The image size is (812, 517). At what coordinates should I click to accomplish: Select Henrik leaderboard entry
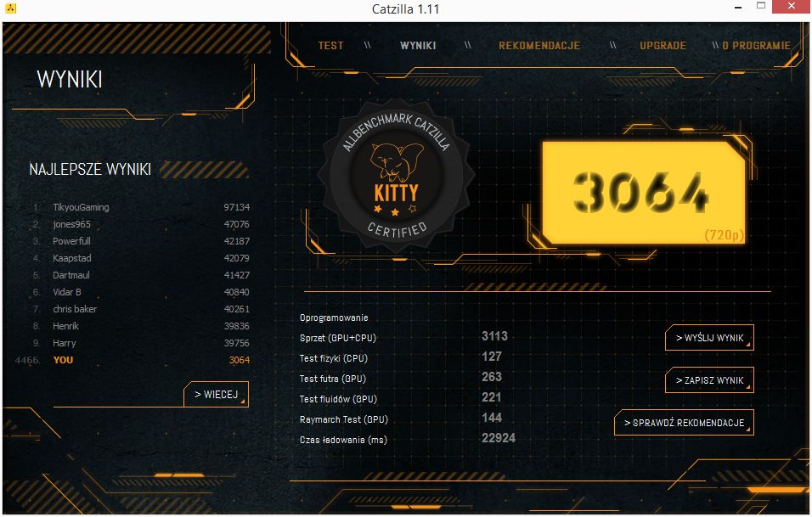coord(140,326)
